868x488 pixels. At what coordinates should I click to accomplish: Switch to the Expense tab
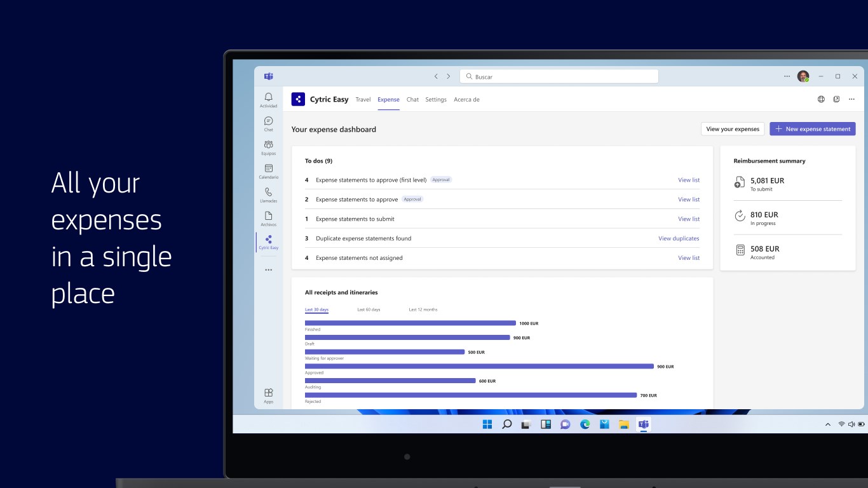pyautogui.click(x=388, y=100)
